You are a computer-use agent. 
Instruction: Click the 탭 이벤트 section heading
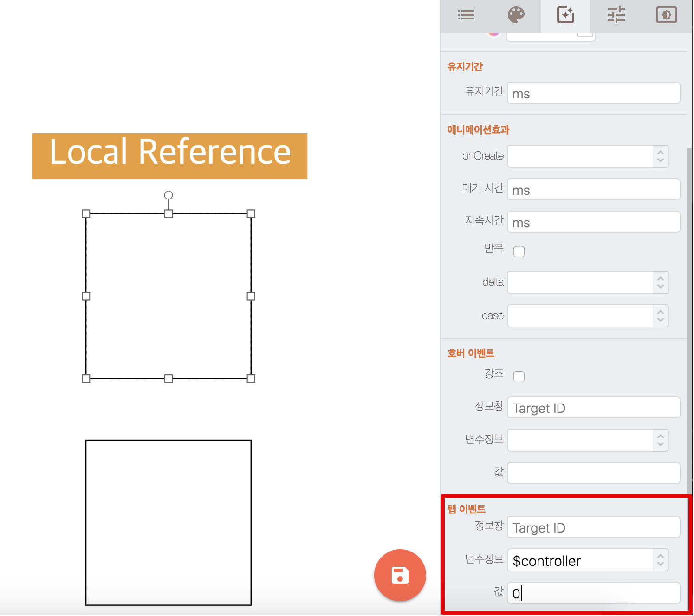[466, 509]
